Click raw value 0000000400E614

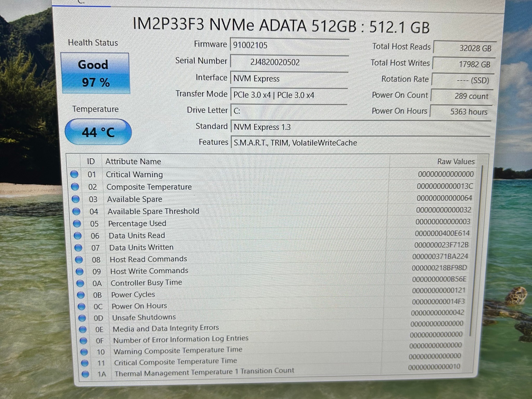(442, 233)
